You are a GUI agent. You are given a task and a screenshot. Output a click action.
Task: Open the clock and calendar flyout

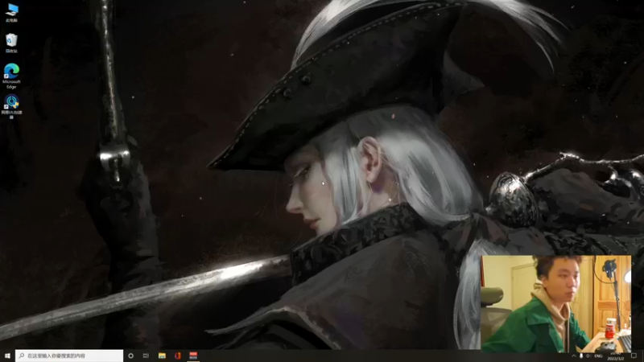click(616, 356)
